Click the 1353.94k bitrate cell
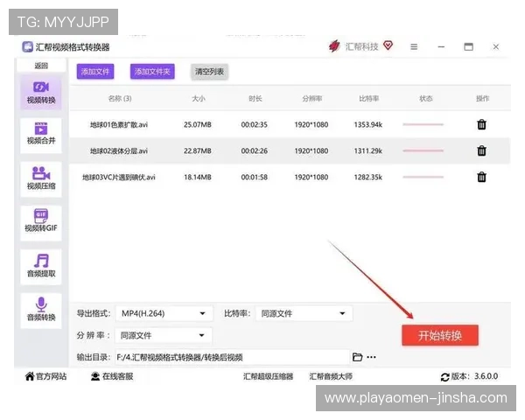Viewport: 525px width, 420px height. 368,124
